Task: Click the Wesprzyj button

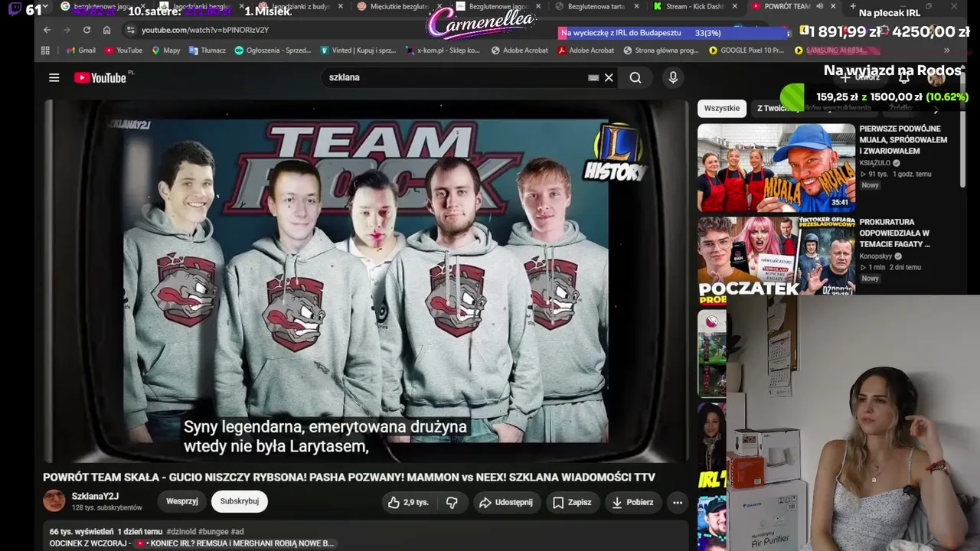Action: (x=182, y=501)
